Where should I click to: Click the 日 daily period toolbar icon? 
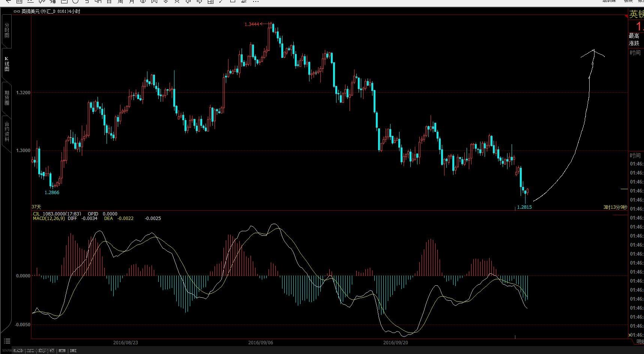coord(109,2)
